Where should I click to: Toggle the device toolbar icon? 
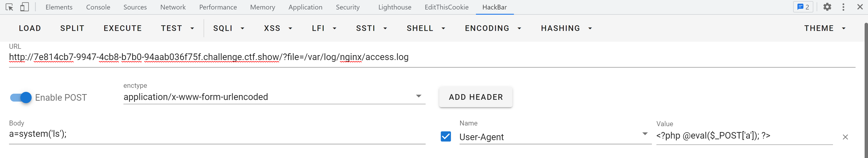(x=24, y=7)
